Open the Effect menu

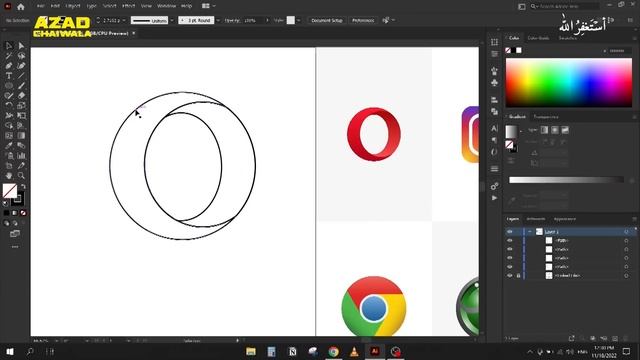coord(128,6)
